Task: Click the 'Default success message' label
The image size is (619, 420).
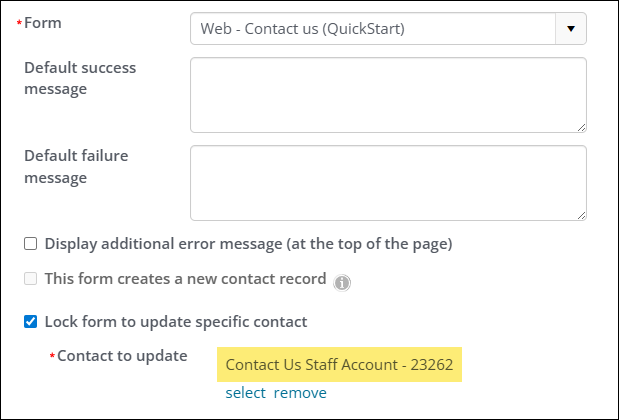Action: click(x=80, y=79)
